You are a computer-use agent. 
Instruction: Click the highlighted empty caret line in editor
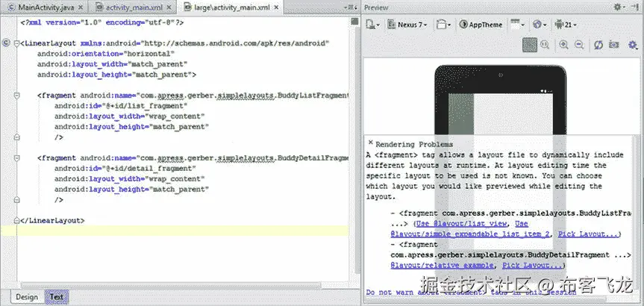pyautogui.click(x=175, y=231)
